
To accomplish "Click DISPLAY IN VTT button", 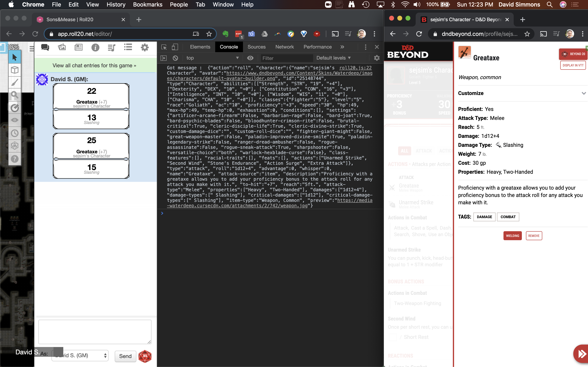I will pos(572,65).
